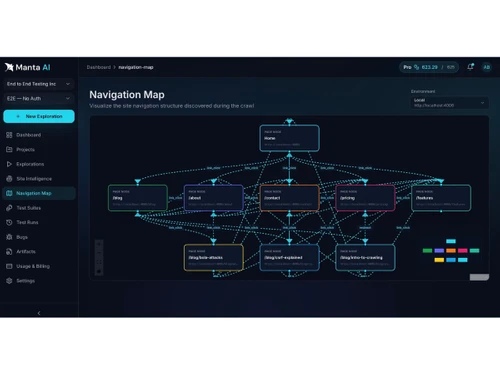Screen dimensions: 500x375
Task: Toggle the canvas lock interactivity control
Action: 99,271
